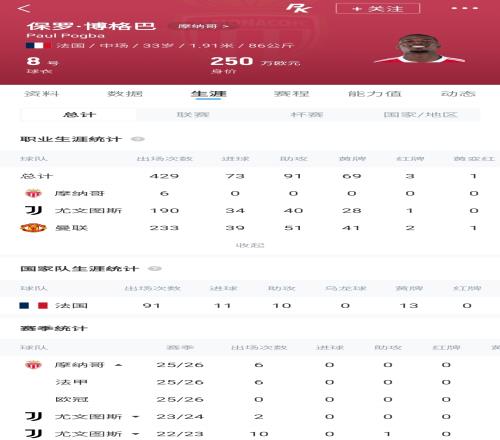The width and height of the screenshot is (500, 440).
Task: Tap total appearances value 429
Action: (164, 176)
